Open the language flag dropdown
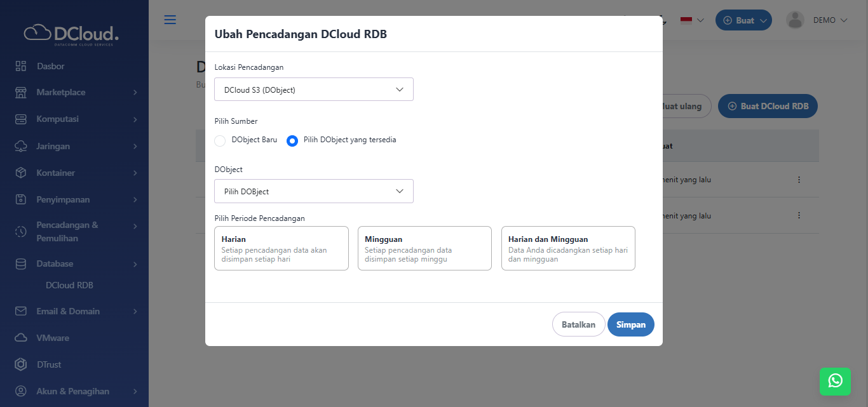Image resolution: width=868 pixels, height=407 pixels. coord(691,20)
